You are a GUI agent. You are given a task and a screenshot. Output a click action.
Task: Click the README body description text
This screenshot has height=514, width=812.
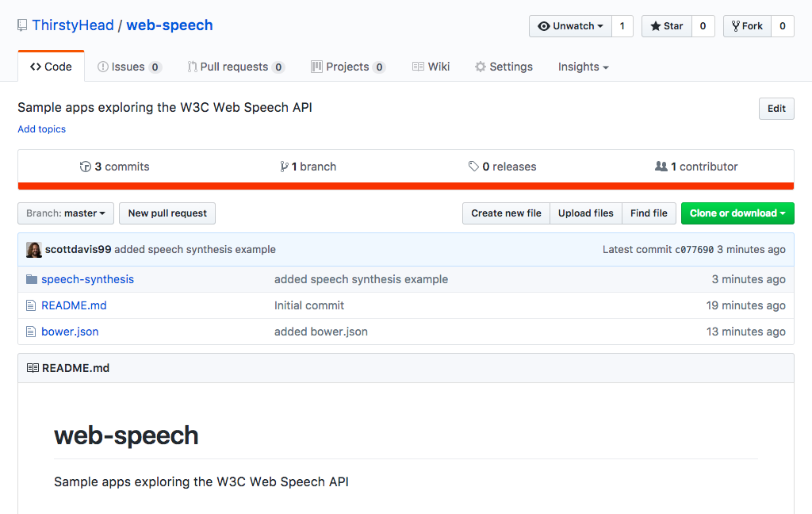click(201, 482)
